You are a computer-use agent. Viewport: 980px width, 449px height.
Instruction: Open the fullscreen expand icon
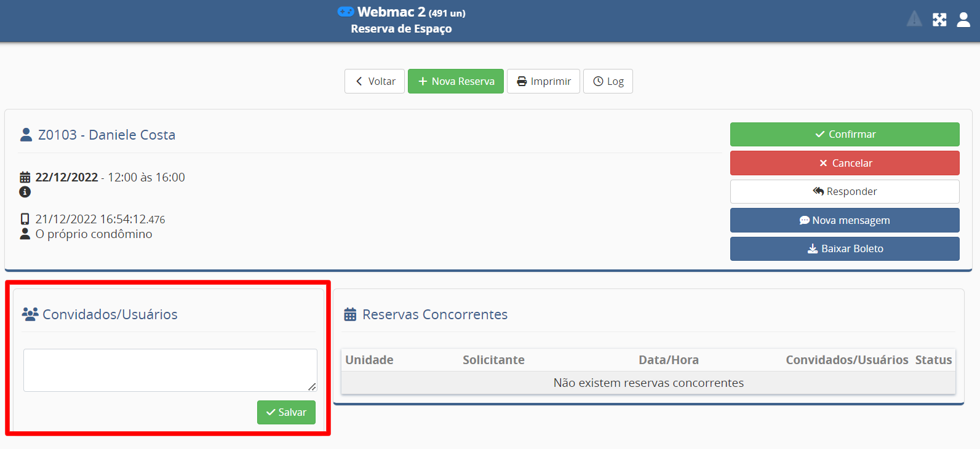pyautogui.click(x=939, y=20)
